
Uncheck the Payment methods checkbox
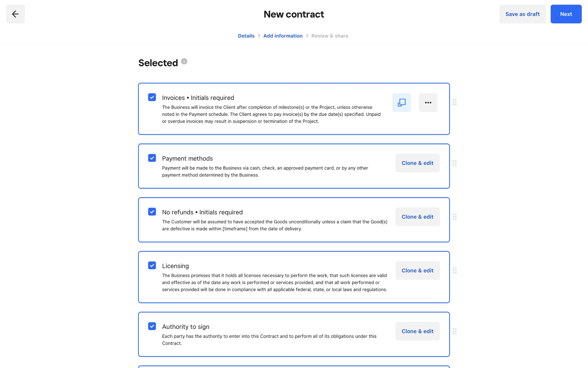click(152, 158)
